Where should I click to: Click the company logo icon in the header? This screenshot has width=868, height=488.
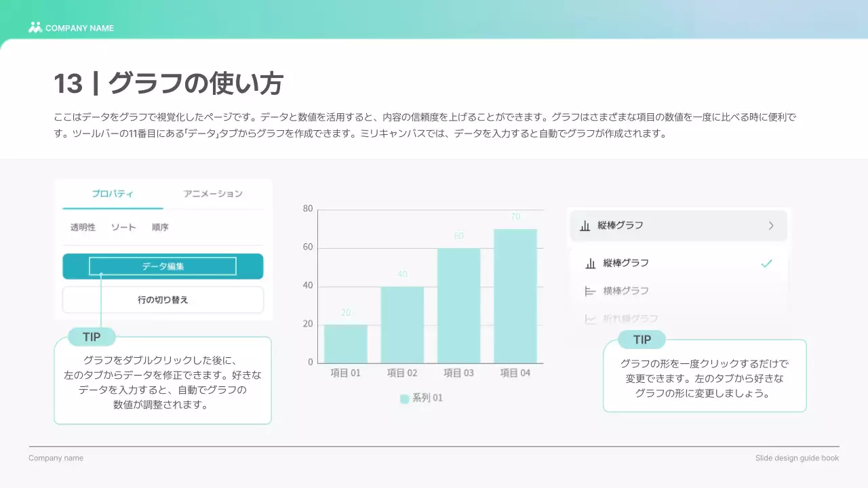35,28
